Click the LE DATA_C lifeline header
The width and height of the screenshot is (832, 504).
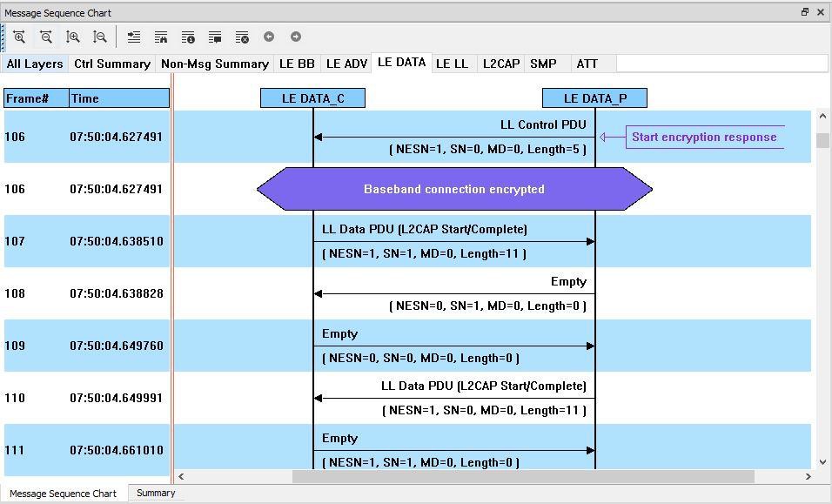coord(313,98)
